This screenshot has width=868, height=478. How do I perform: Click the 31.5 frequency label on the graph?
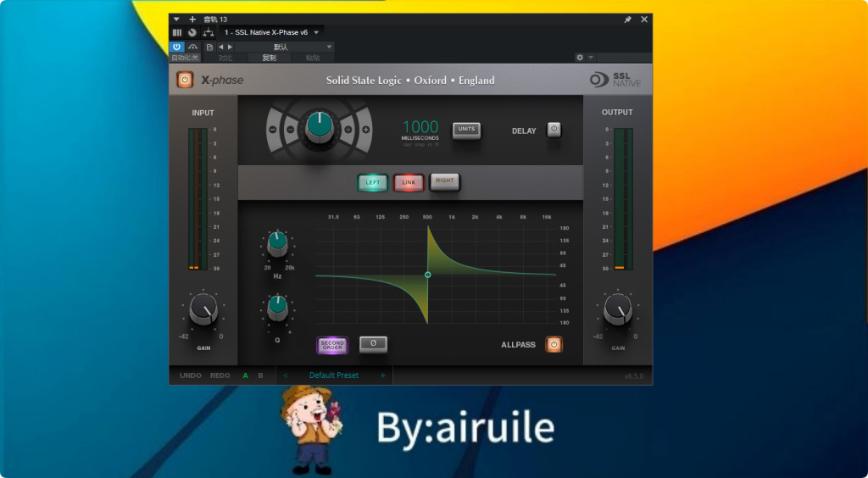pyautogui.click(x=333, y=218)
